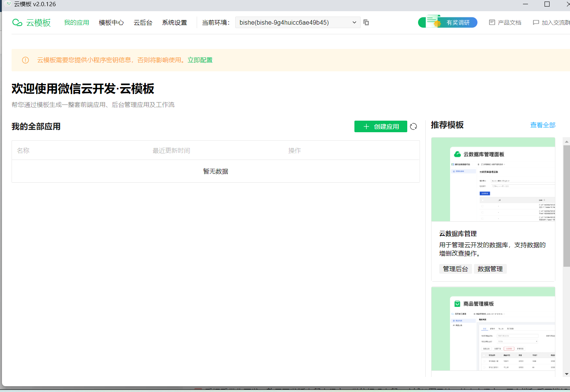Refresh the app list with refresh icon
The width and height of the screenshot is (570, 392).
tap(413, 126)
